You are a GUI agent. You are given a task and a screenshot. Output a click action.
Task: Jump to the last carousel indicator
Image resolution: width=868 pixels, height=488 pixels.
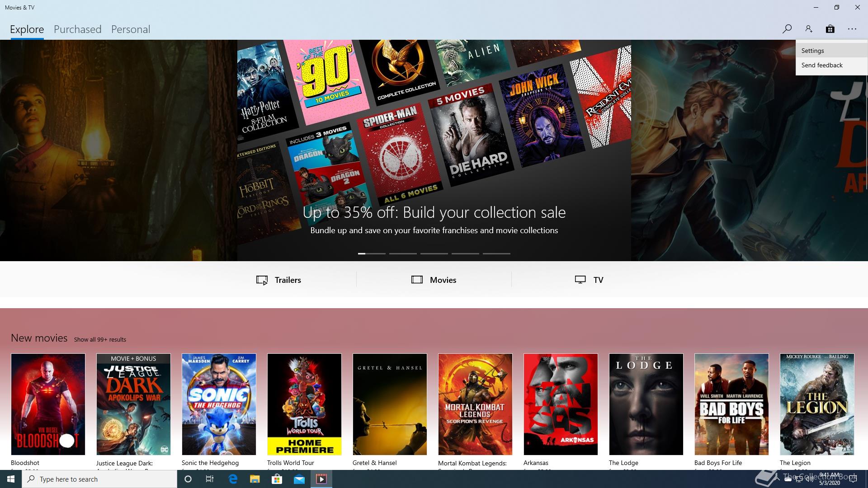click(496, 253)
